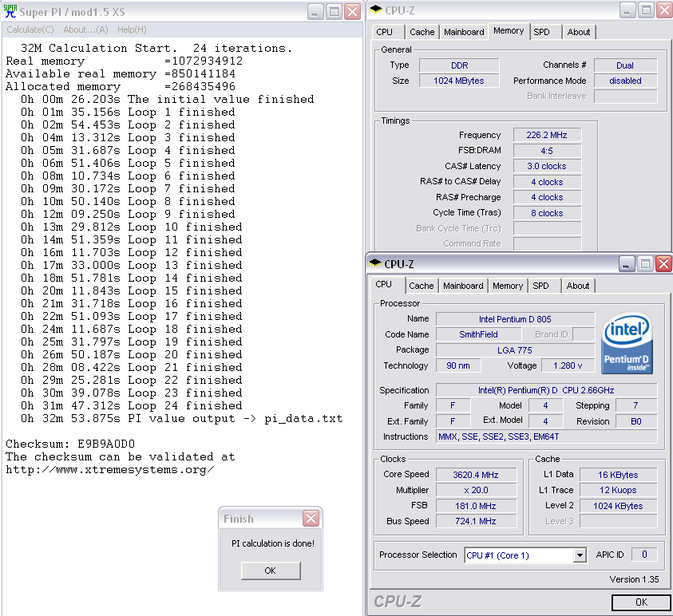Click the Voltage value 1.280 v
Viewport: 673px width, 616px height.
tap(568, 365)
